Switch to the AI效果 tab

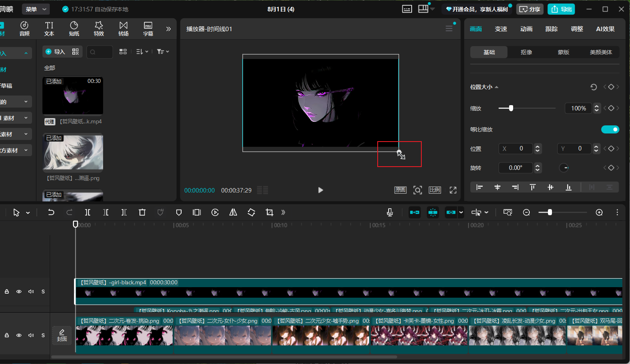(605, 29)
